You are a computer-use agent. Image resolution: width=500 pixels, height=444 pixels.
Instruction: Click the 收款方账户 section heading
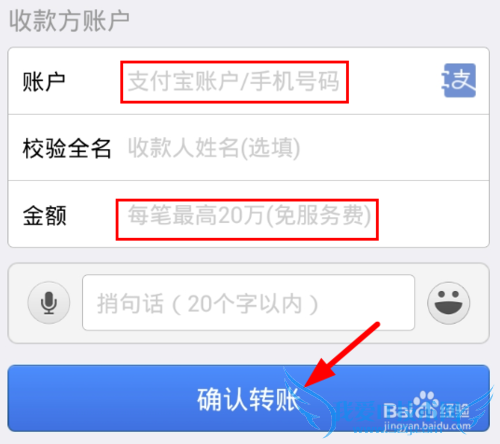69,21
